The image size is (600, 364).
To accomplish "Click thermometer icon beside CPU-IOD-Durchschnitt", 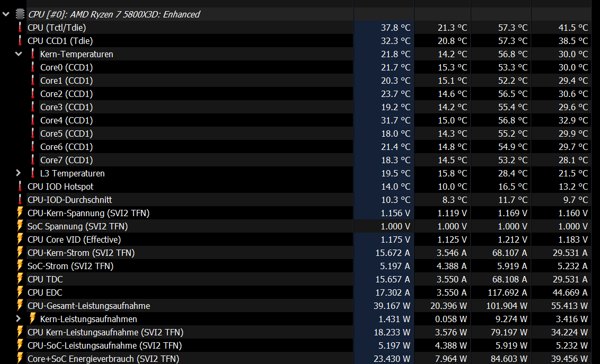I will (x=20, y=200).
